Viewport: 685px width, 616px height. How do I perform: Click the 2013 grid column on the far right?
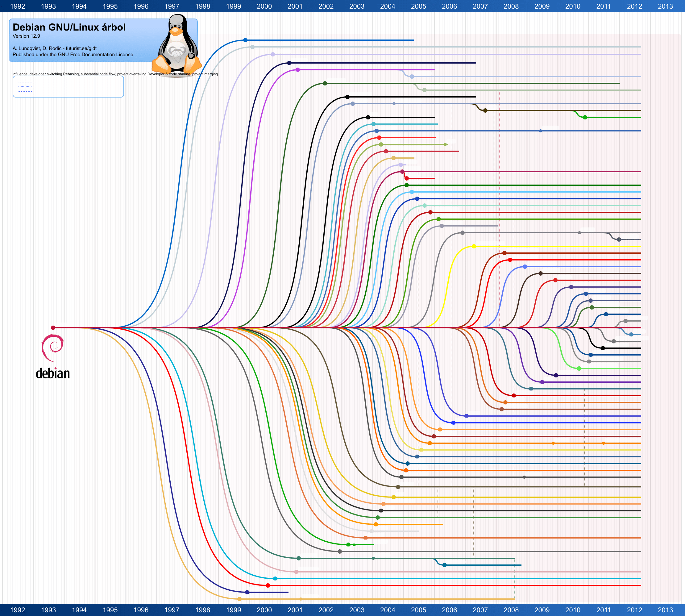pyautogui.click(x=665, y=305)
